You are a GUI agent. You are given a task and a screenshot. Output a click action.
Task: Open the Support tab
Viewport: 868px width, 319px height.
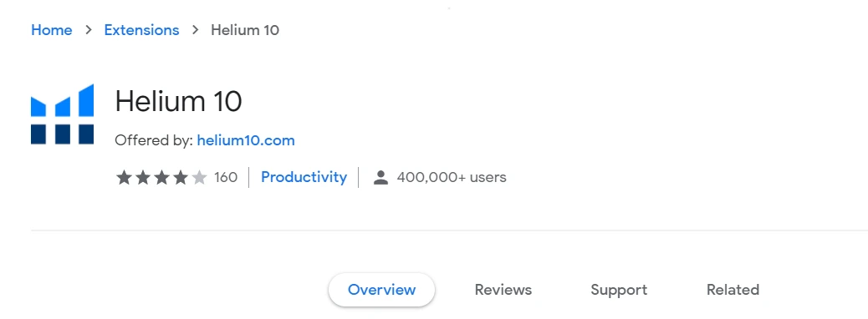tap(619, 290)
